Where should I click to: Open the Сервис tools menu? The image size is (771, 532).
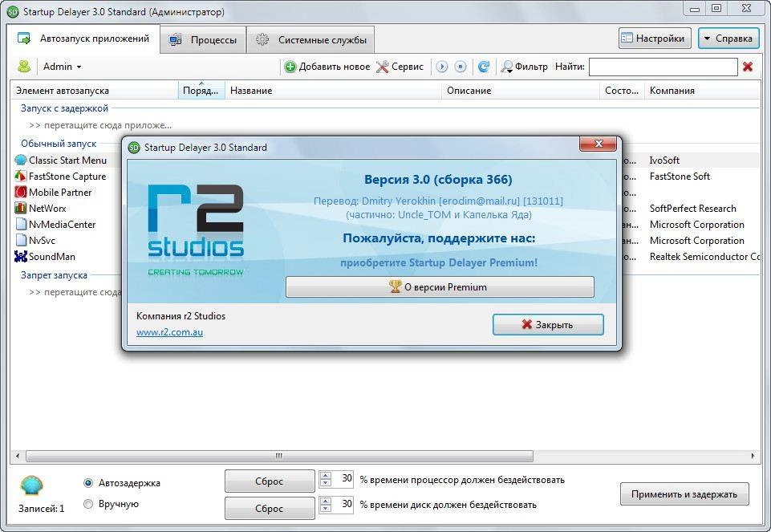pyautogui.click(x=400, y=67)
